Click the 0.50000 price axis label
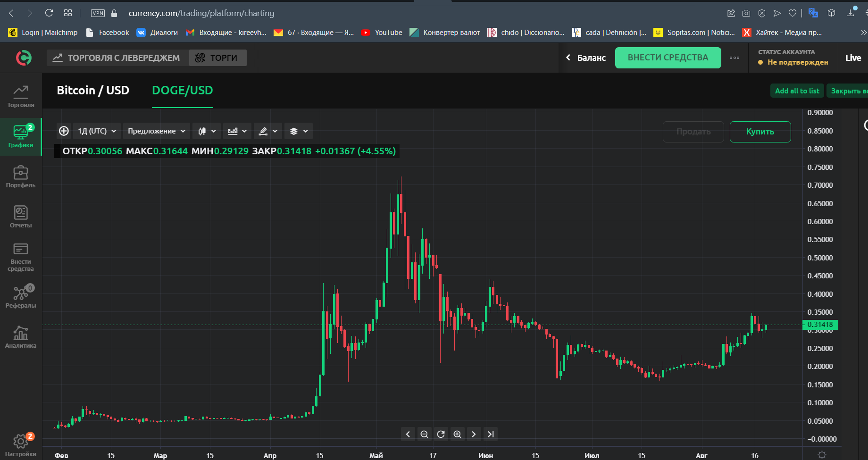 pyautogui.click(x=820, y=258)
